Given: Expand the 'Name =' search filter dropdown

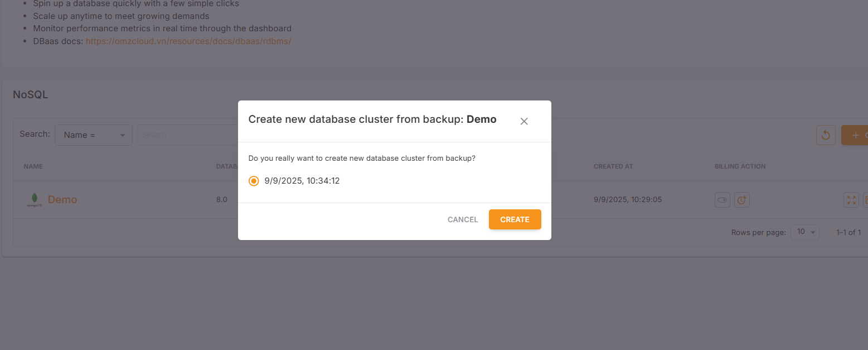Looking at the screenshot, I should [x=93, y=135].
